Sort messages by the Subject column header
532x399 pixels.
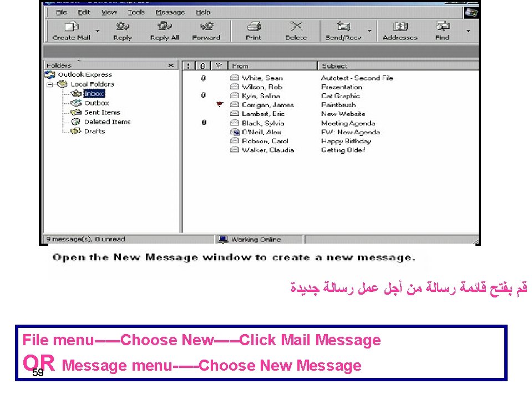pyautogui.click(x=398, y=66)
